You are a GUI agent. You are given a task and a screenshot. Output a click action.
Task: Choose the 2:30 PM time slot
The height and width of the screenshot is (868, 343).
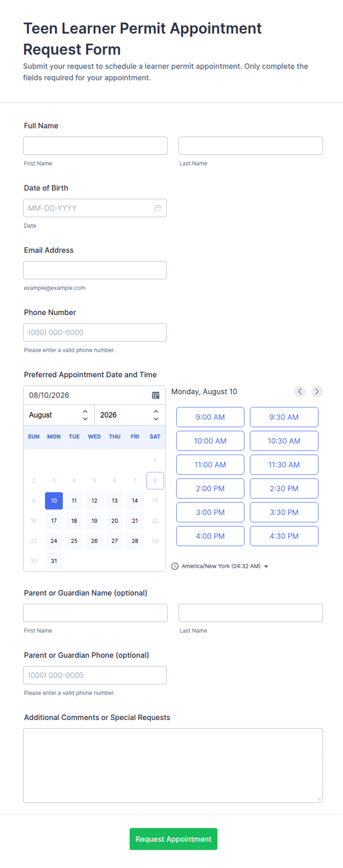(x=284, y=489)
